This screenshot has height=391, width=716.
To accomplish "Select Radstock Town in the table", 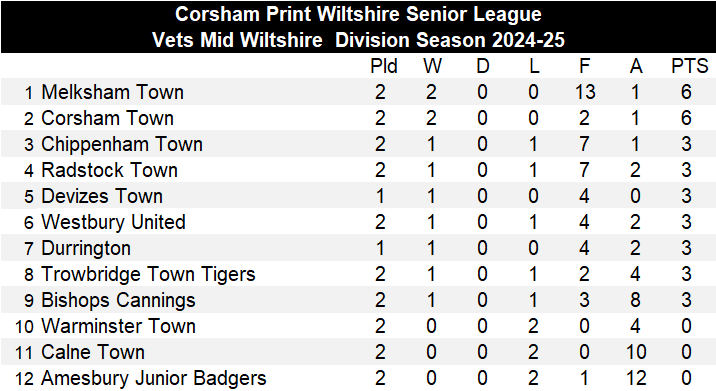I will pos(109,170).
